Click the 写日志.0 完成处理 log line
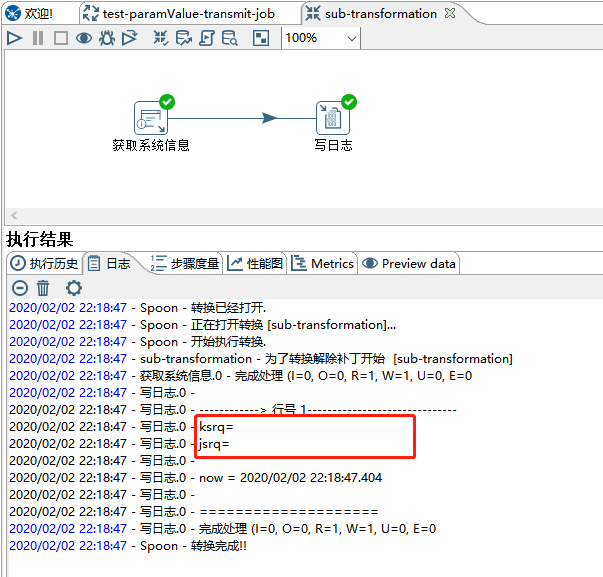603x577 pixels. tap(223, 529)
